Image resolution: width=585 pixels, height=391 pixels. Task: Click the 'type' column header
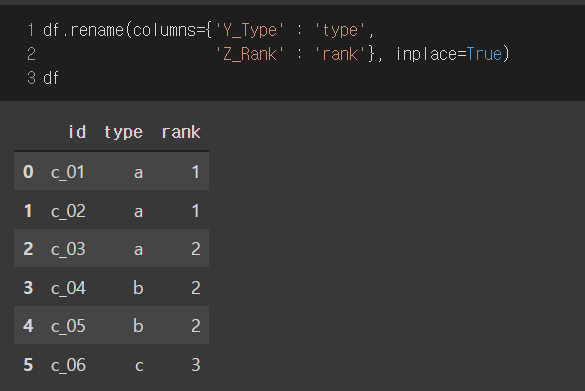tap(123, 133)
